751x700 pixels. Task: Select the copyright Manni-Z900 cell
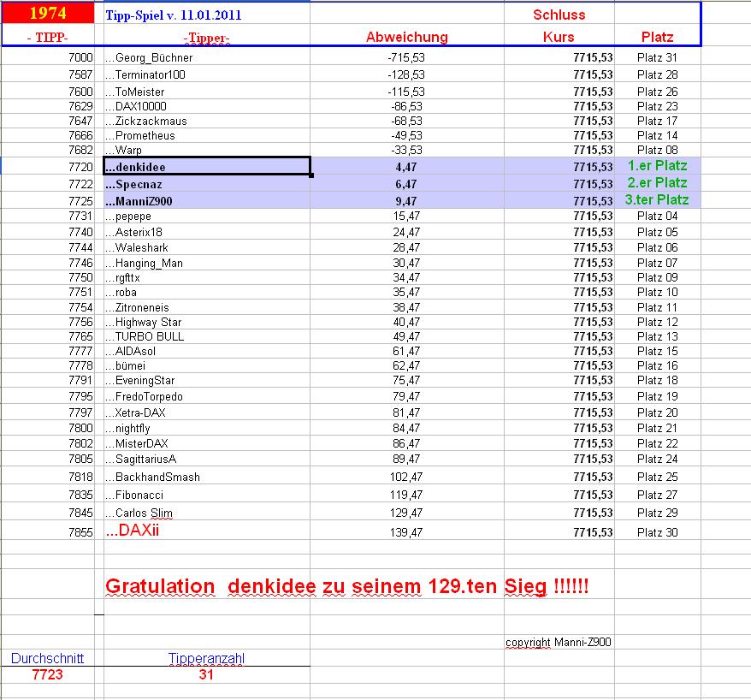[559, 642]
